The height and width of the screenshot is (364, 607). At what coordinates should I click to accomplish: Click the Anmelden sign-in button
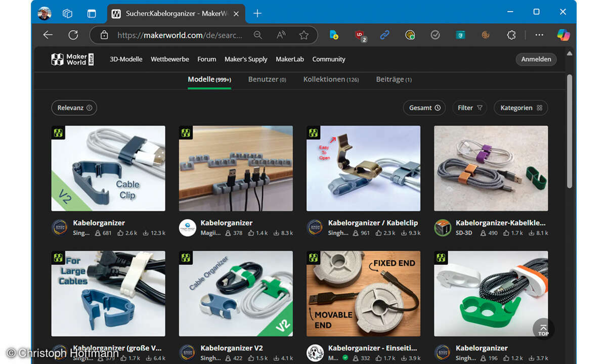(x=536, y=59)
